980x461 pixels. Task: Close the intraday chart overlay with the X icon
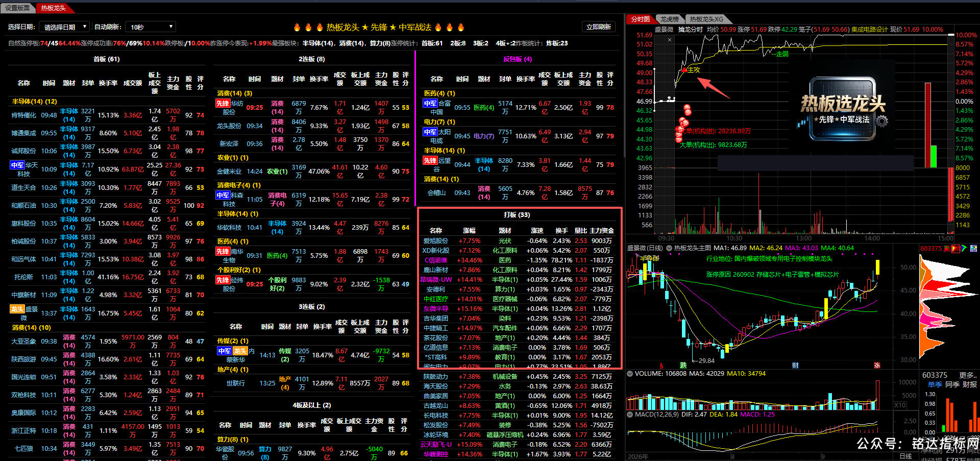point(670,39)
